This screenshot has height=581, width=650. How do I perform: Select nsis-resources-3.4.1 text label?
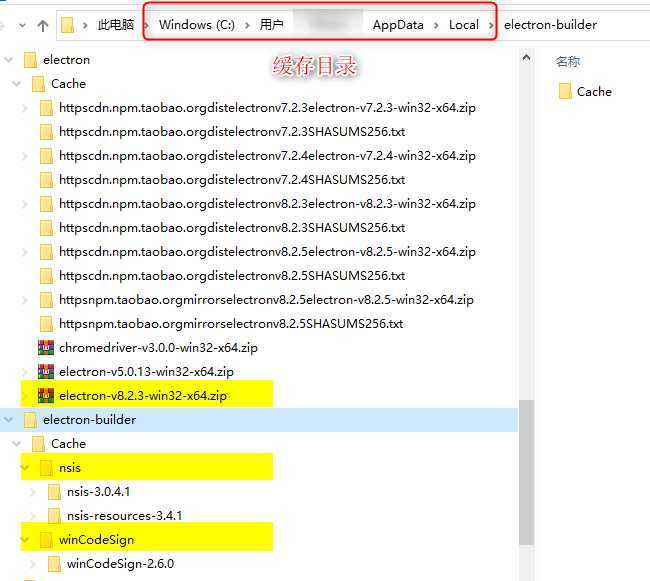[124, 516]
